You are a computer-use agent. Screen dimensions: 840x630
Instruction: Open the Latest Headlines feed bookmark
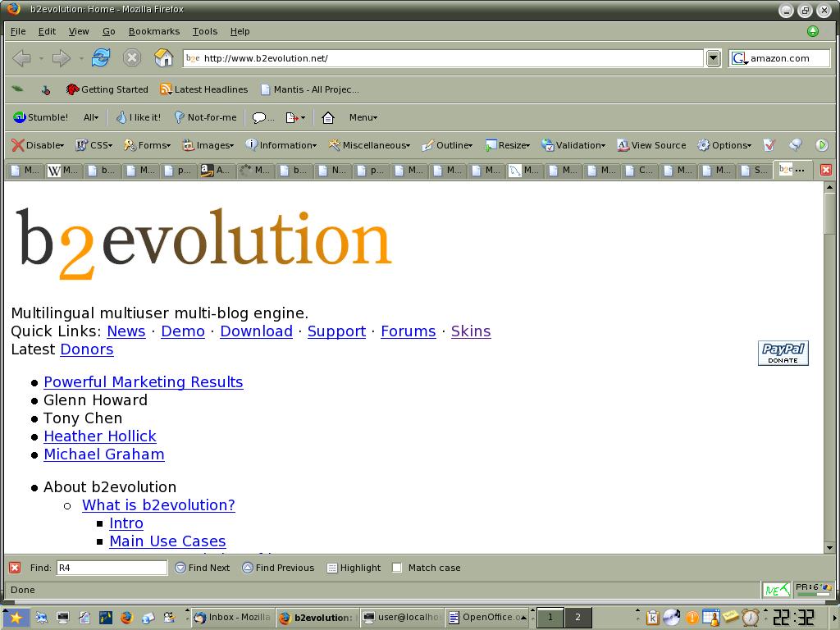pyautogui.click(x=204, y=89)
